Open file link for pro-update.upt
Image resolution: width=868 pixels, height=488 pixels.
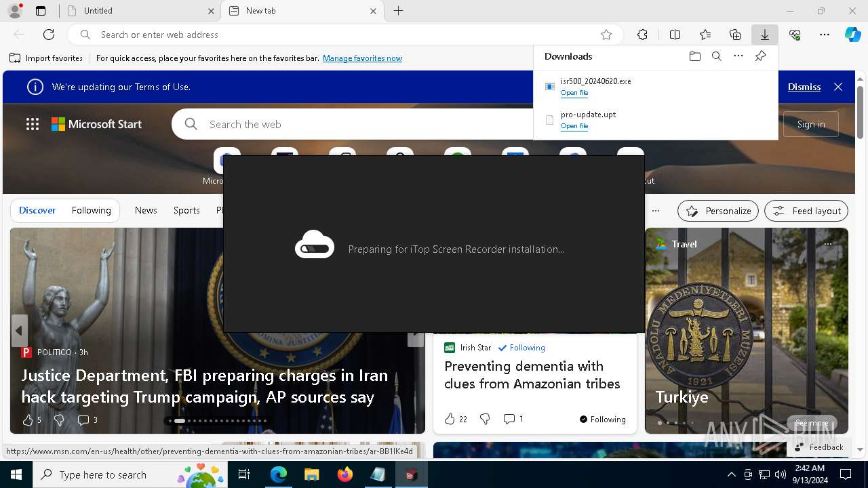tap(574, 126)
